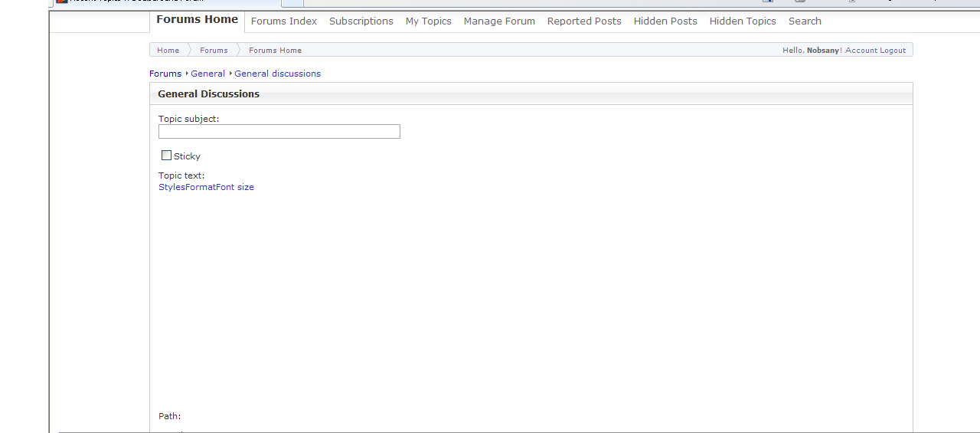This screenshot has height=433, width=980.
Task: Click the Forums breadcrumb in gray bar
Action: (214, 51)
